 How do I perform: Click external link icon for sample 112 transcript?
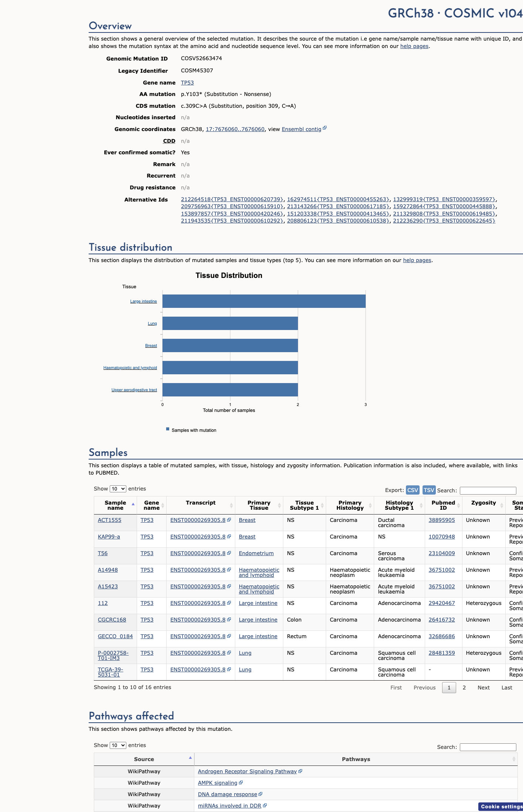click(x=229, y=603)
